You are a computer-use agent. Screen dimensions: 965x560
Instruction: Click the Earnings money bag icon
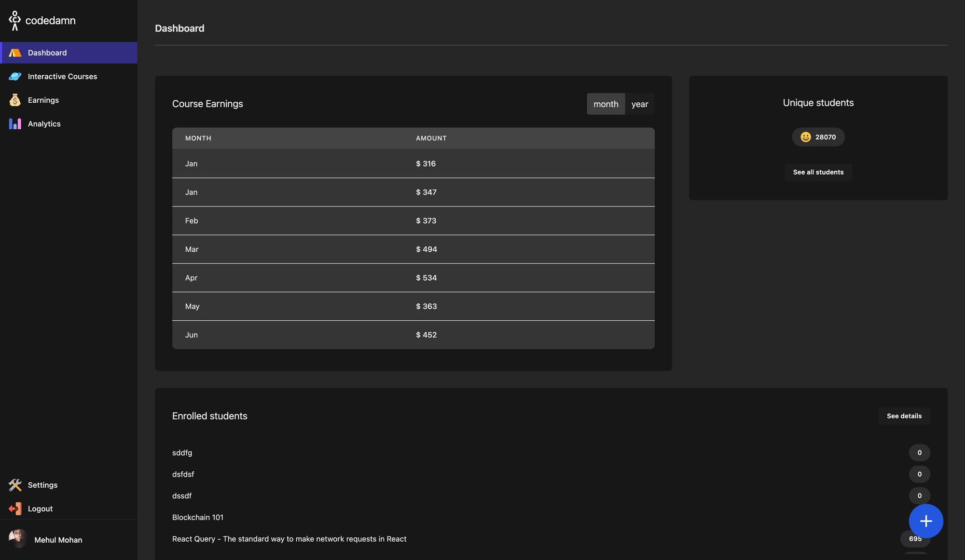pyautogui.click(x=15, y=100)
